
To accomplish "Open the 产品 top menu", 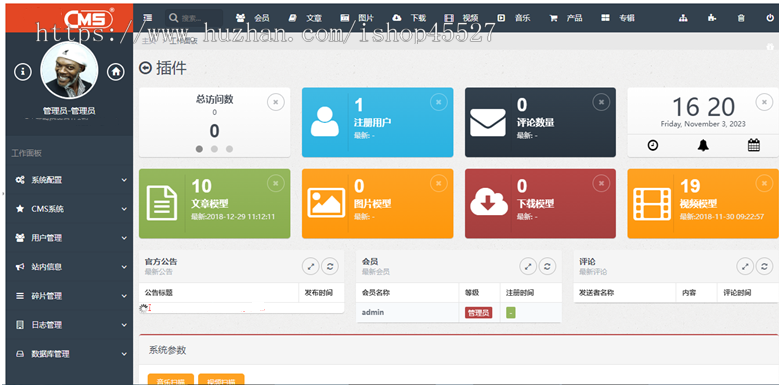I will pos(566,18).
